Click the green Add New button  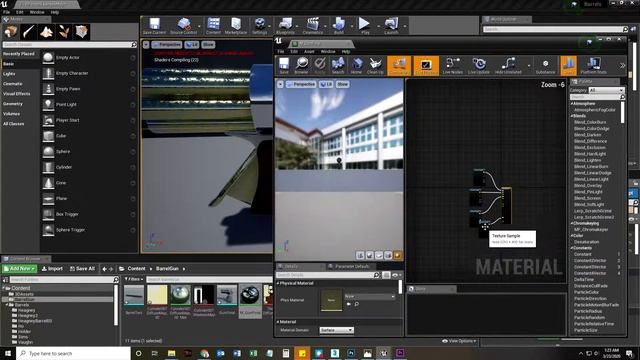pyautogui.click(x=19, y=269)
